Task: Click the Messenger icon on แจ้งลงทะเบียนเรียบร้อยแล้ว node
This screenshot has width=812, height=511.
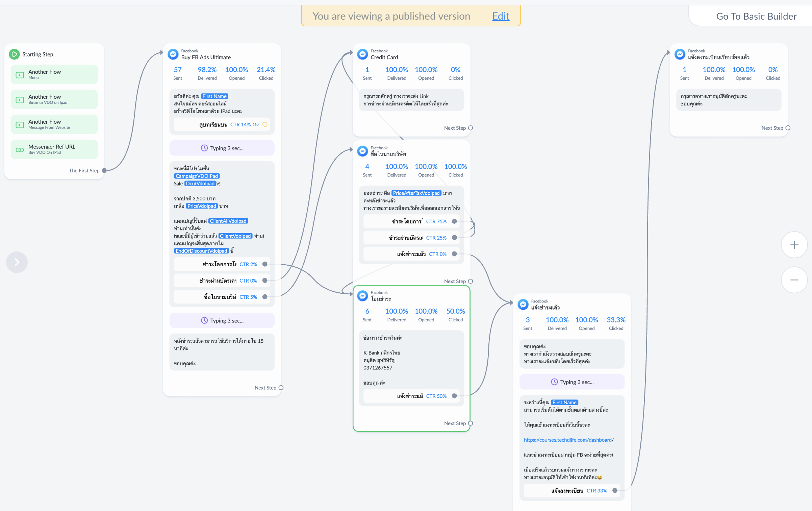Action: coord(680,54)
